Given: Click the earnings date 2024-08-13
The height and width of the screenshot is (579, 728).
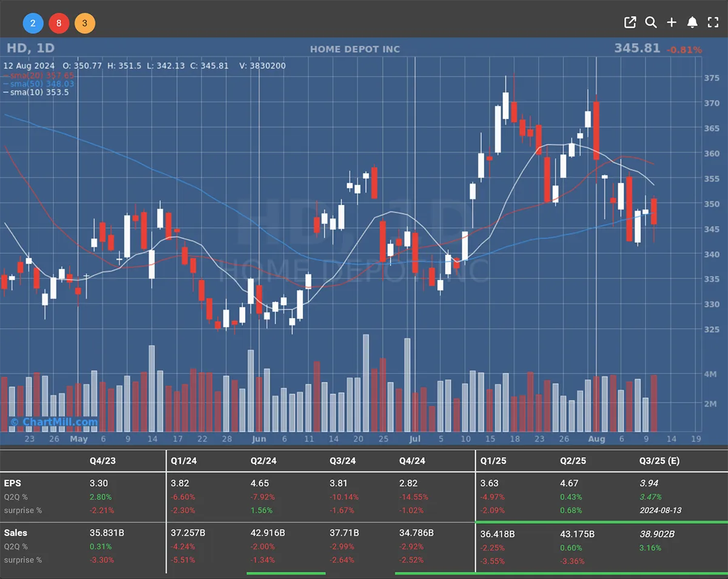Looking at the screenshot, I should 661,510.
